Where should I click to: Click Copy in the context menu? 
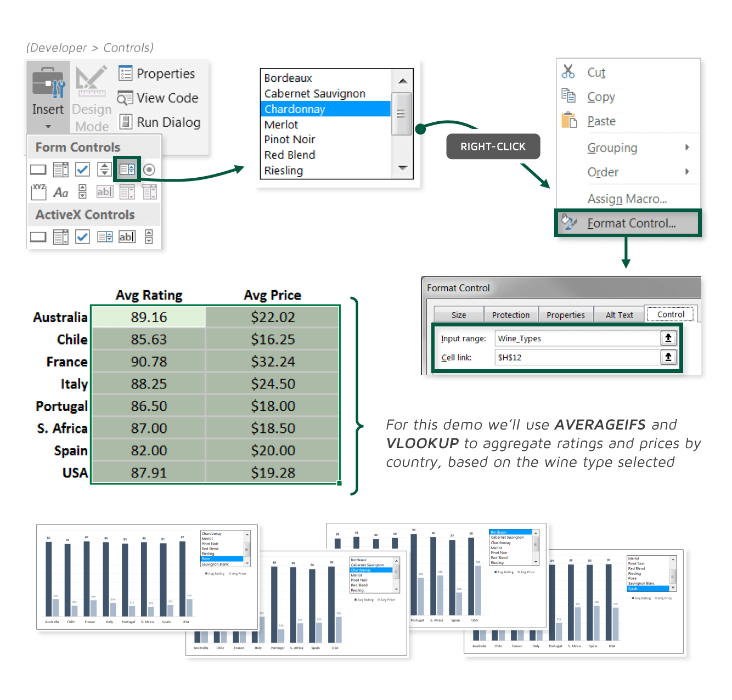(600, 97)
